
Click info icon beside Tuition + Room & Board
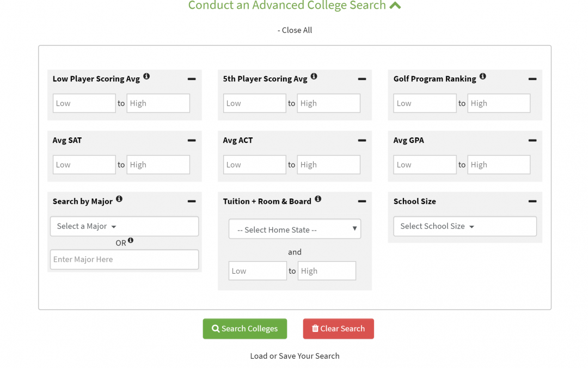tap(318, 199)
